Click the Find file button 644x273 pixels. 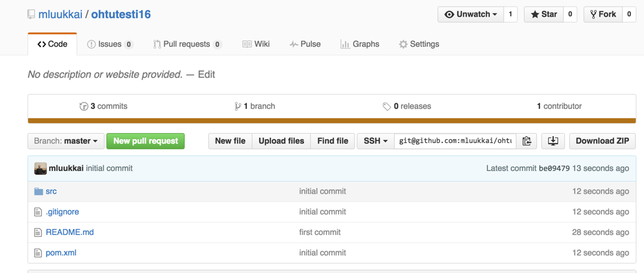pyautogui.click(x=333, y=141)
